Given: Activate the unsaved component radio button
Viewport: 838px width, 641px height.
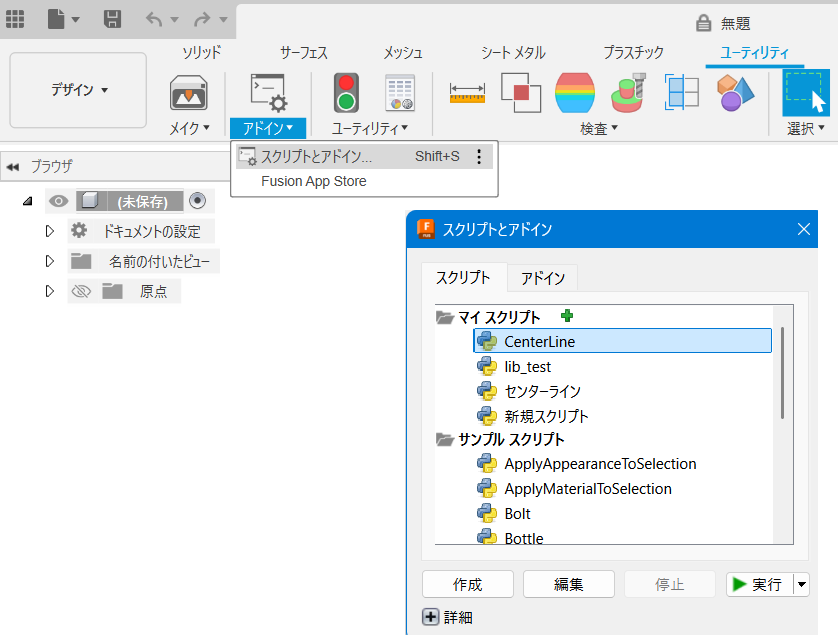Looking at the screenshot, I should (197, 200).
